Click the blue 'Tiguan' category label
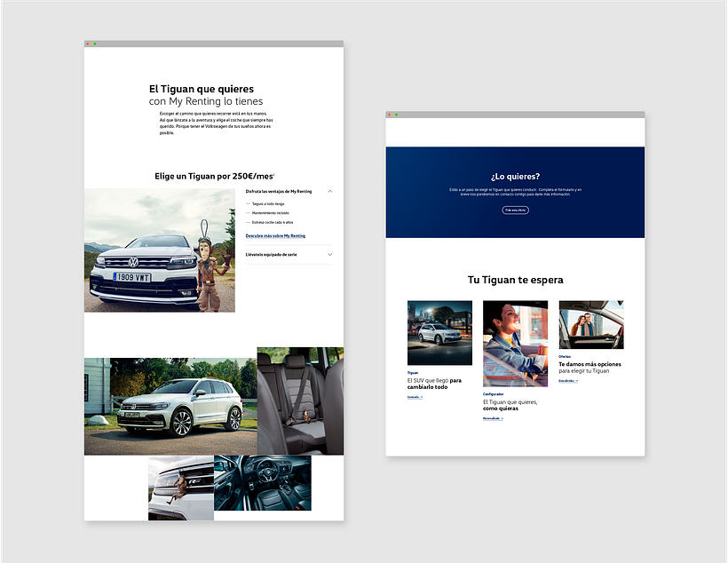 tap(413, 373)
